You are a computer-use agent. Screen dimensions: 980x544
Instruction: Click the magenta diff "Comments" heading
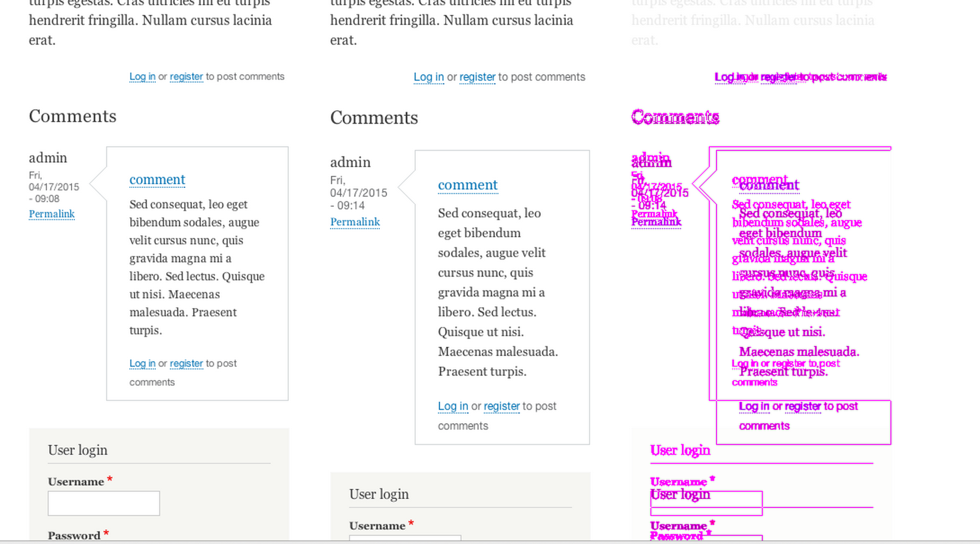tap(675, 117)
